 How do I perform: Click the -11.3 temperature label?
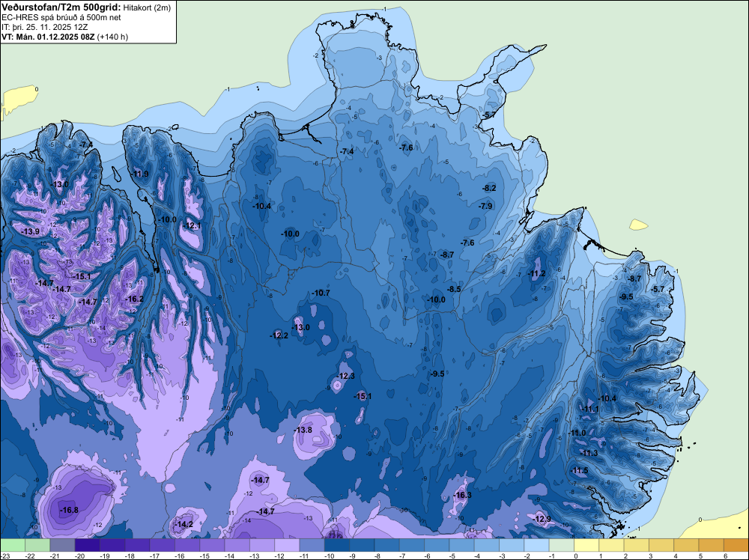pos(589,453)
